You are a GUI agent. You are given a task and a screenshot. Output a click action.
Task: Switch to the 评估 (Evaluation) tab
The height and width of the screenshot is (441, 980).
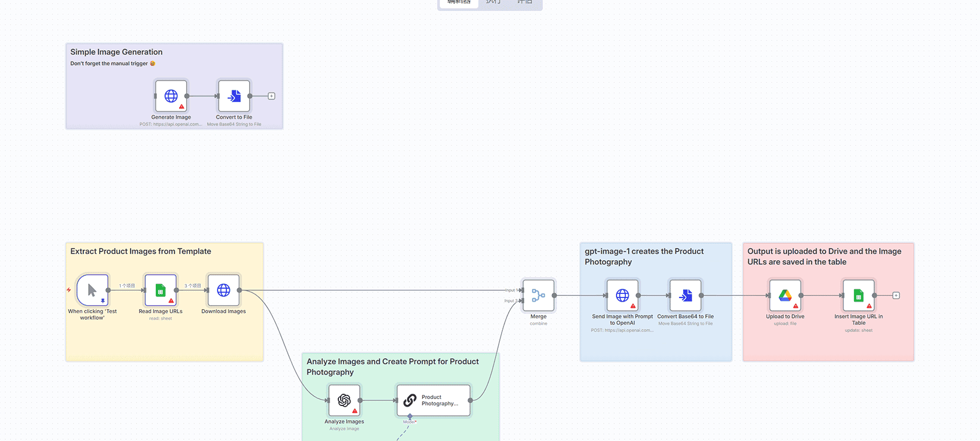pyautogui.click(x=524, y=2)
